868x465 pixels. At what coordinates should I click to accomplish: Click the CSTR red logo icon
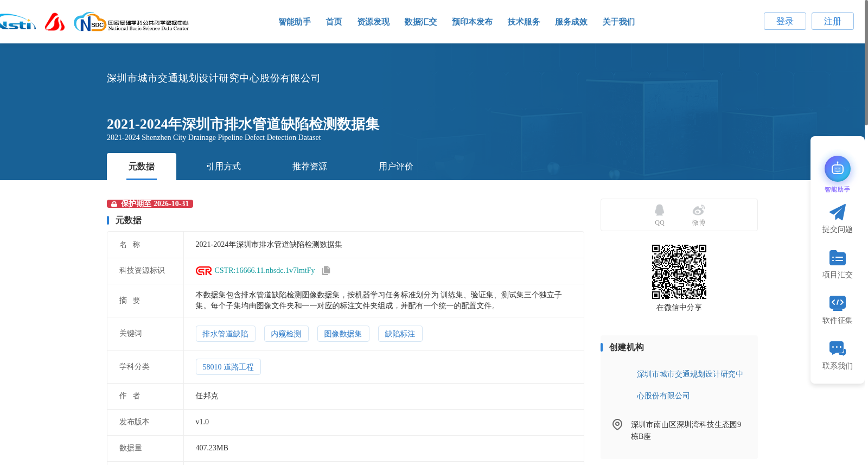click(203, 271)
